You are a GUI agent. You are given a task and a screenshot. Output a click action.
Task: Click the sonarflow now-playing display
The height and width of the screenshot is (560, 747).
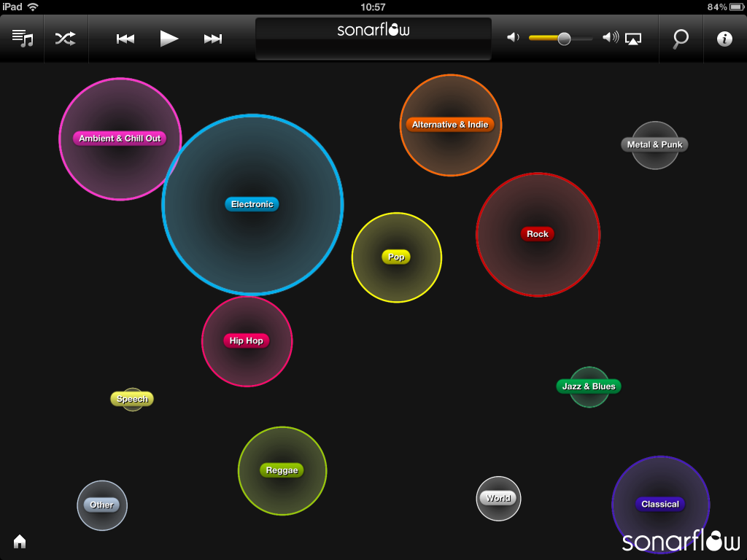(373, 39)
